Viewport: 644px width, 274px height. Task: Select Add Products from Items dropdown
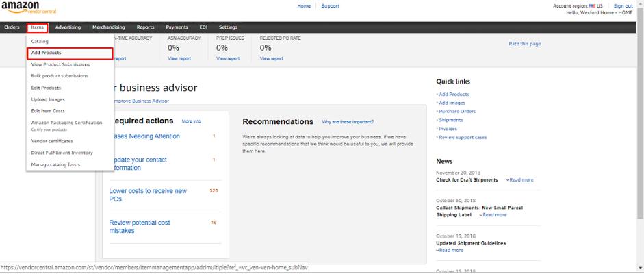tap(46, 53)
